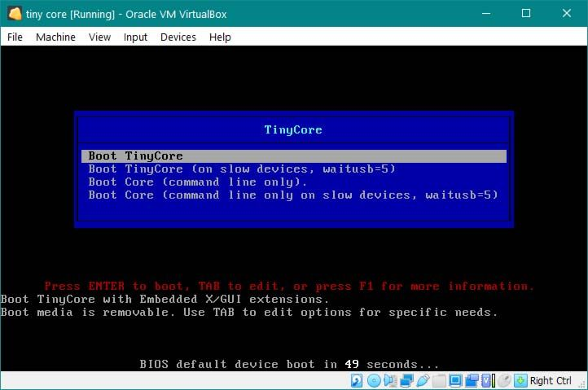
Task: Click the hard disk activity status icon
Action: (357, 380)
